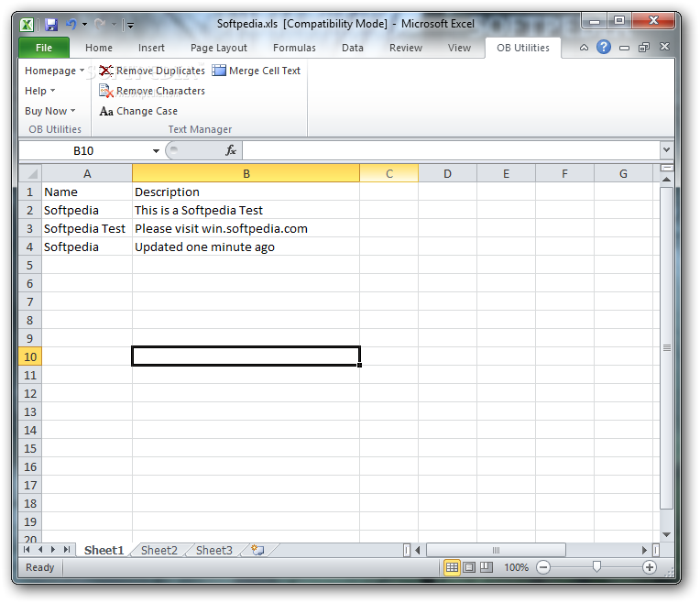Zoom in with plus button
The image size is (700, 603).
[x=650, y=567]
